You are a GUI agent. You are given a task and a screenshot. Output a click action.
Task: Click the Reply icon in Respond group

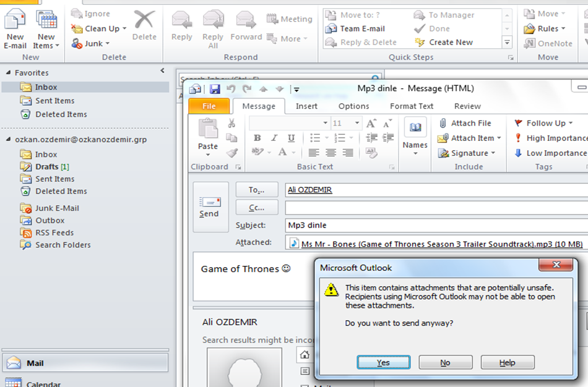point(182,20)
